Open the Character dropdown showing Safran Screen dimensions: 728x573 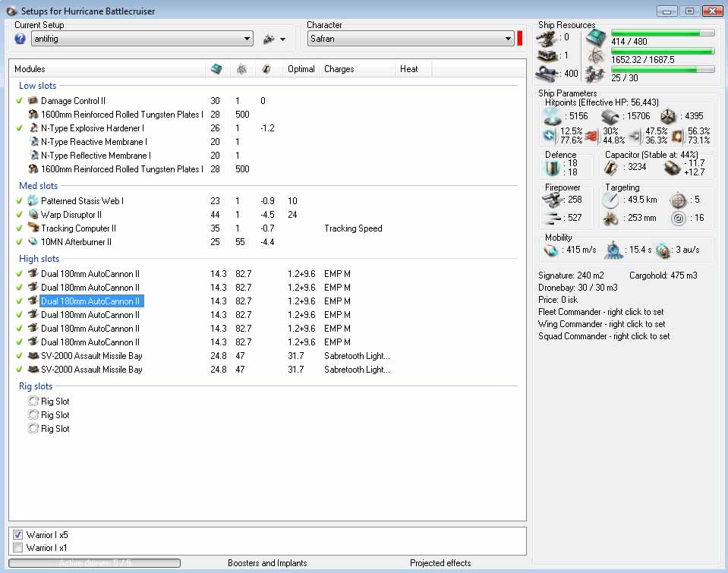point(508,39)
